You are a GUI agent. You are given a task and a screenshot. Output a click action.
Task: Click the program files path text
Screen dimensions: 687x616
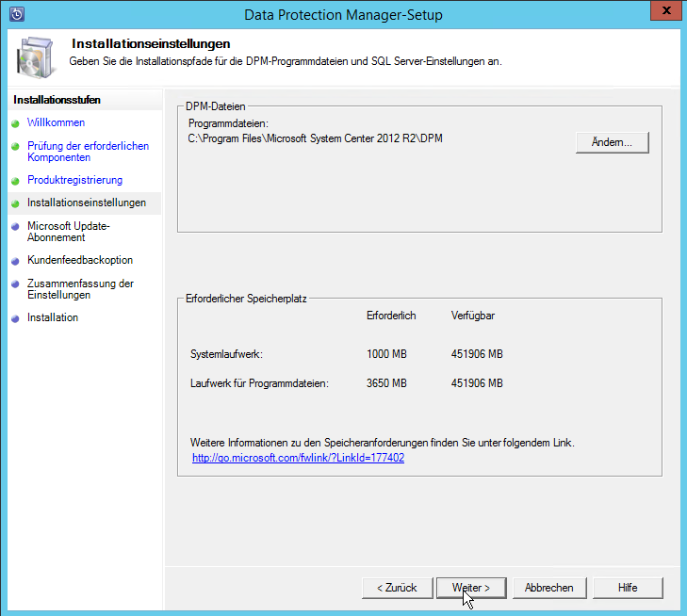pyautogui.click(x=316, y=138)
